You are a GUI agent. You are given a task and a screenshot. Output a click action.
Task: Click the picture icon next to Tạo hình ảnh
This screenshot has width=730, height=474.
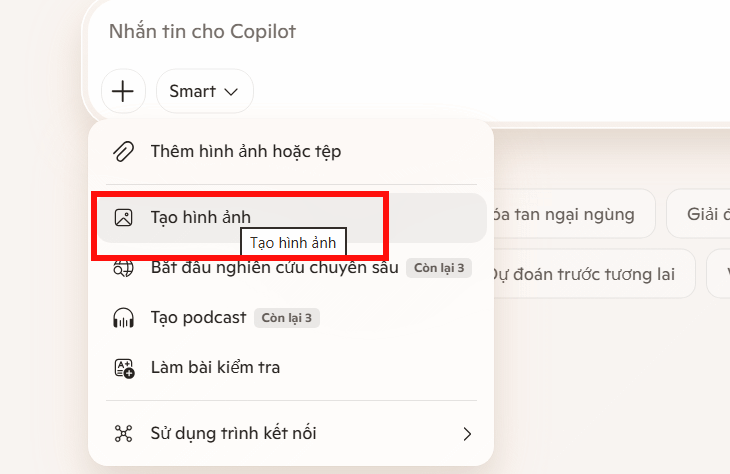[123, 217]
